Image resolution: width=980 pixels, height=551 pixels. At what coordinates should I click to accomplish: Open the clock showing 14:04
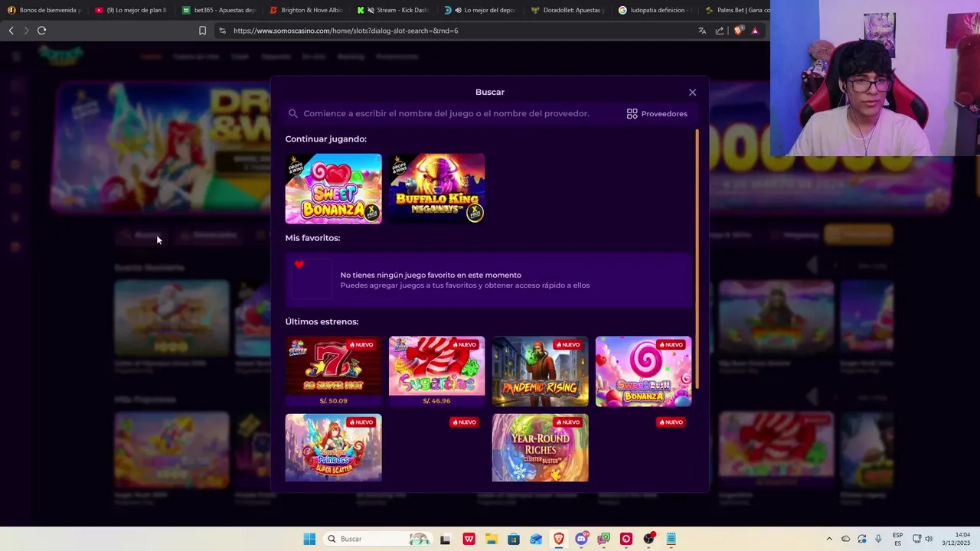[x=957, y=539]
